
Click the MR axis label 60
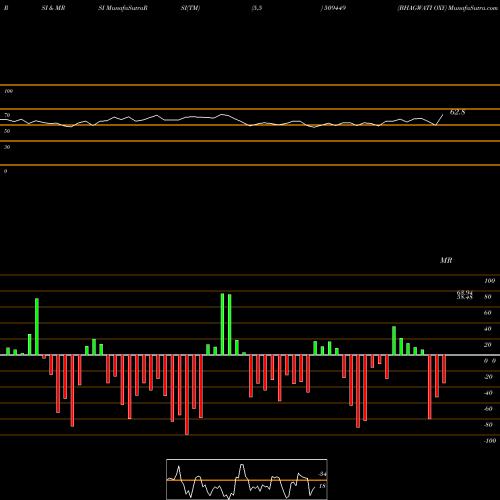pos(488,313)
